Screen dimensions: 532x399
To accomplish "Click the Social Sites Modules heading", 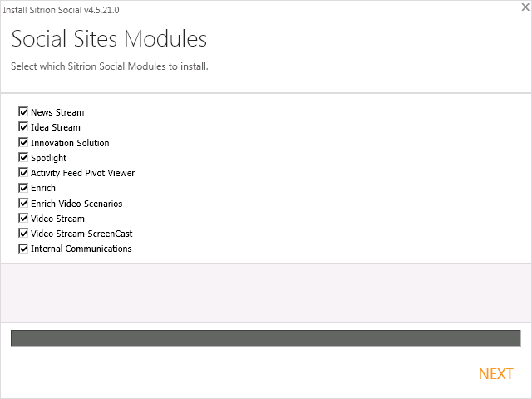I will [109, 39].
